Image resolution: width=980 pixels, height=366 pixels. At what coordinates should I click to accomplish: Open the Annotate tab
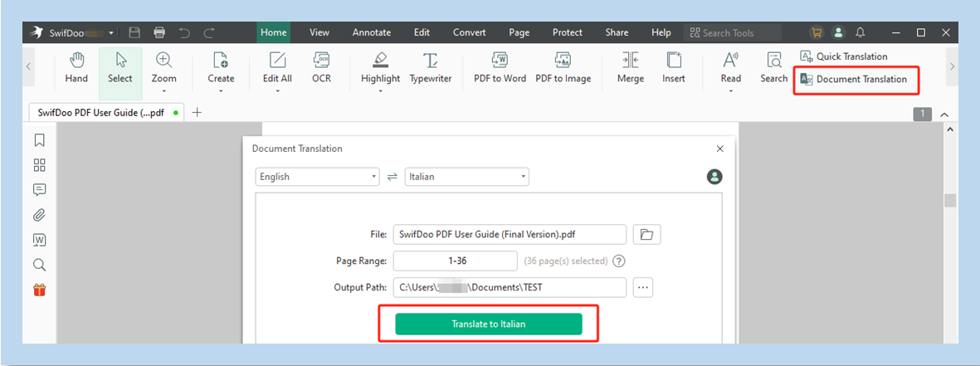coord(372,32)
